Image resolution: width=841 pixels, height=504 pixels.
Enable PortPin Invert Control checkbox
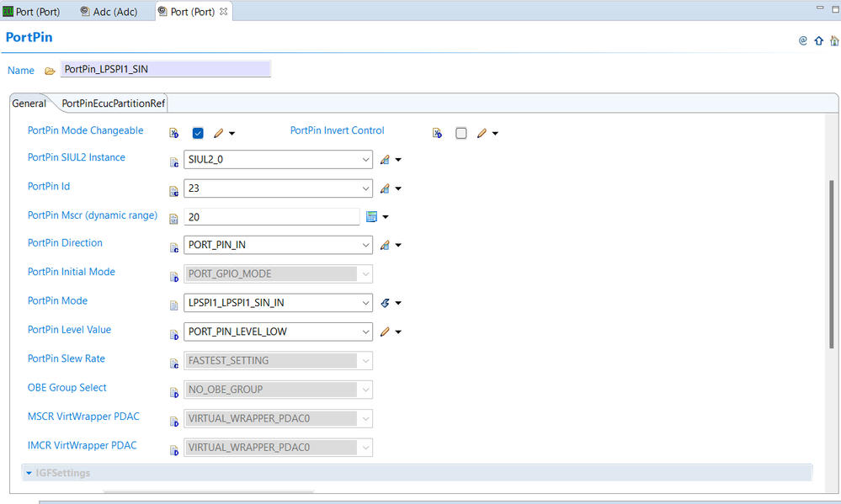click(461, 133)
